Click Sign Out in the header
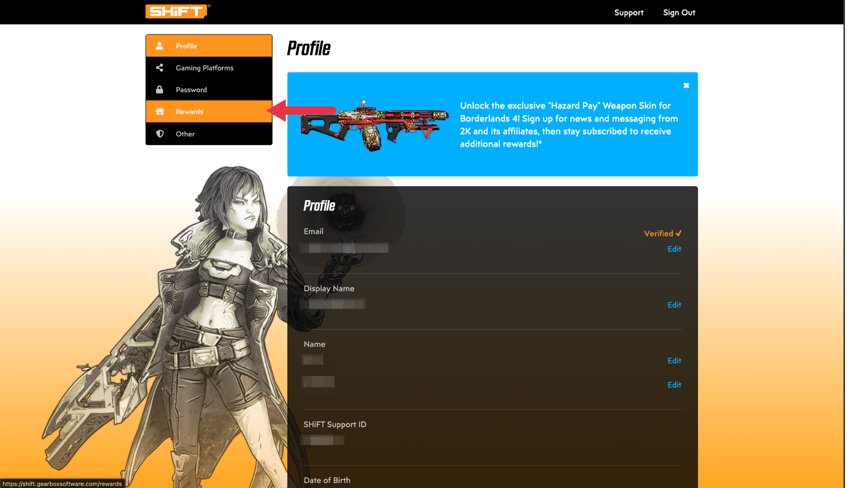This screenshot has height=488, width=868. click(x=679, y=13)
